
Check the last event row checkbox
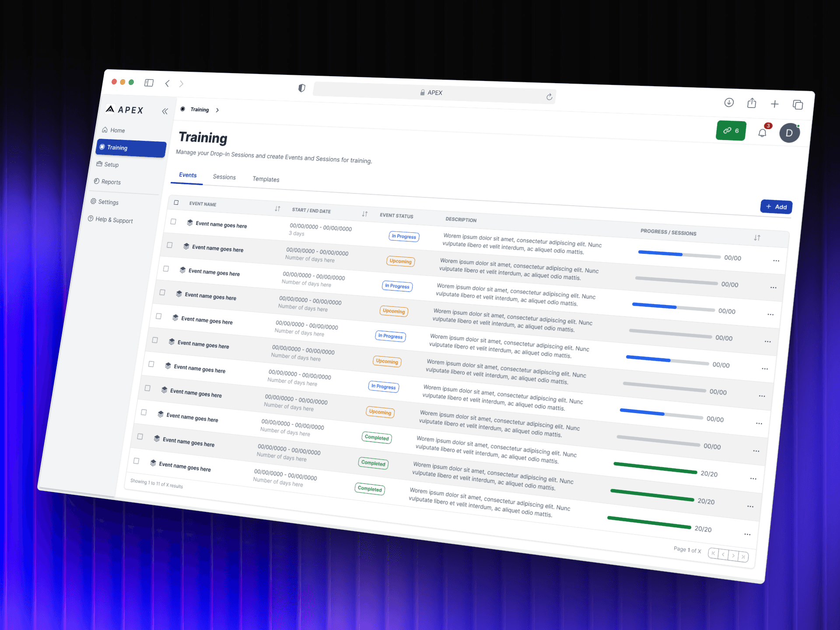pyautogui.click(x=136, y=461)
